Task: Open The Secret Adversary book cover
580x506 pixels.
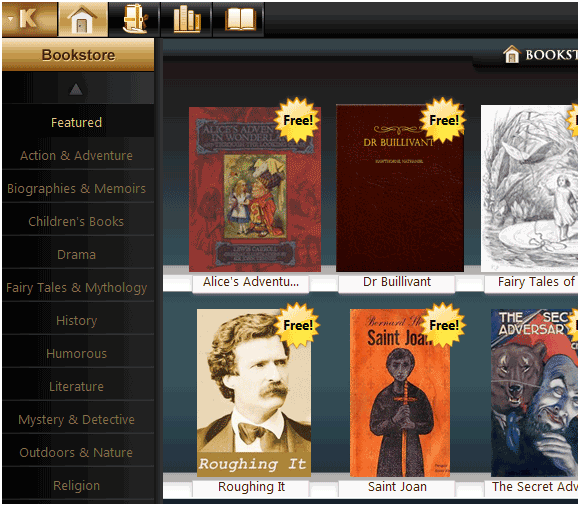Action: pos(534,393)
